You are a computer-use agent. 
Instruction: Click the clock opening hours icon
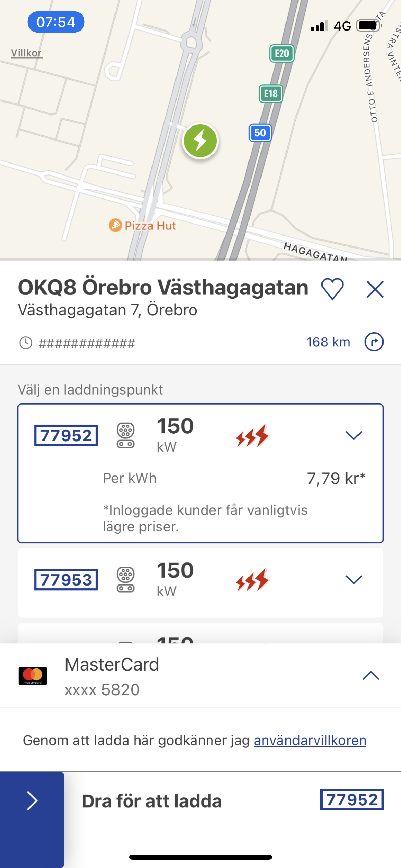26,343
